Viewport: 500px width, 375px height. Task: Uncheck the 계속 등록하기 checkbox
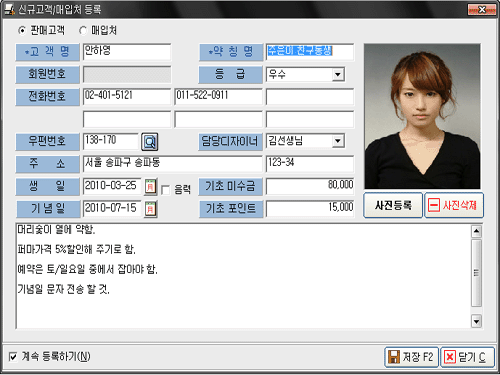(x=13, y=357)
